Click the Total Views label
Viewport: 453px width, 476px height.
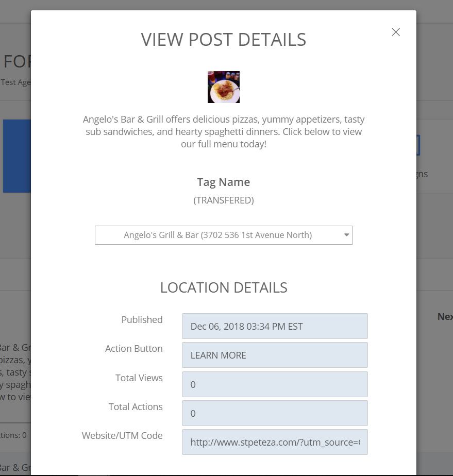(x=139, y=378)
